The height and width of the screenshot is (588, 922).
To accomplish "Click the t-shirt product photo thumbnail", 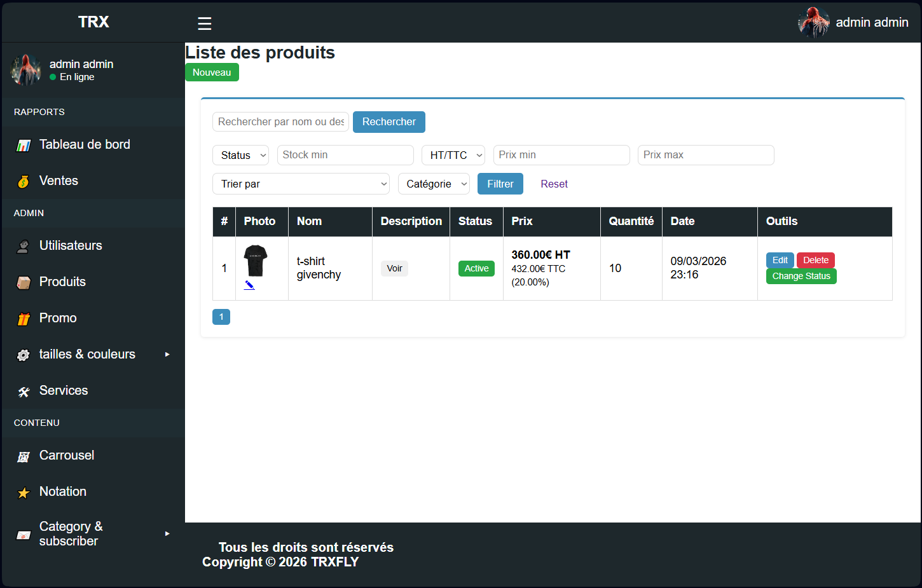I will [x=256, y=261].
